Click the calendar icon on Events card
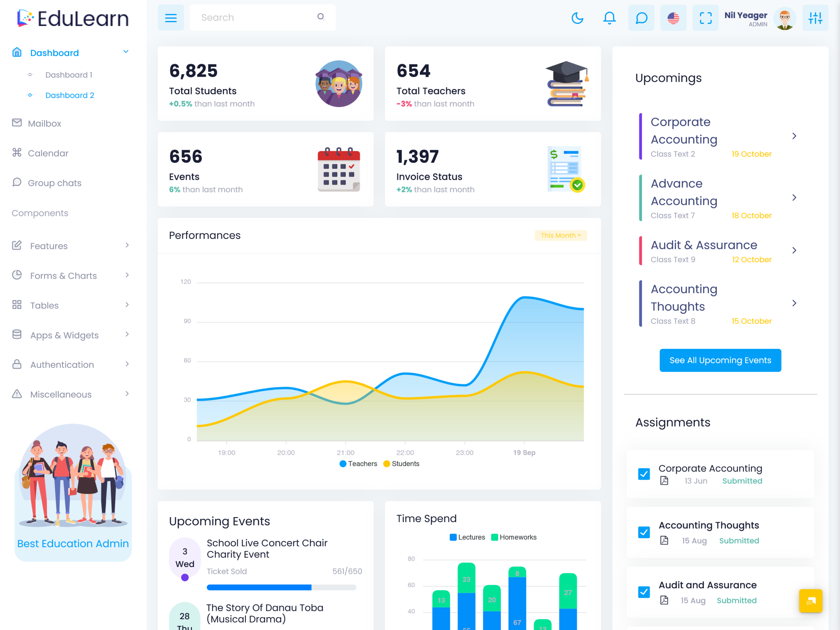This screenshot has height=630, width=840. click(x=339, y=169)
